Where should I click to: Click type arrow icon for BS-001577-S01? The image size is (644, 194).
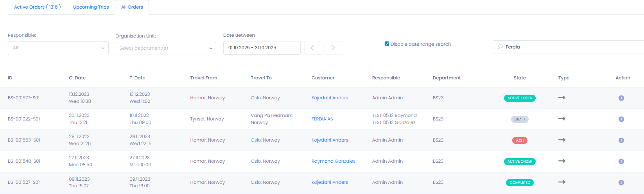click(x=562, y=98)
